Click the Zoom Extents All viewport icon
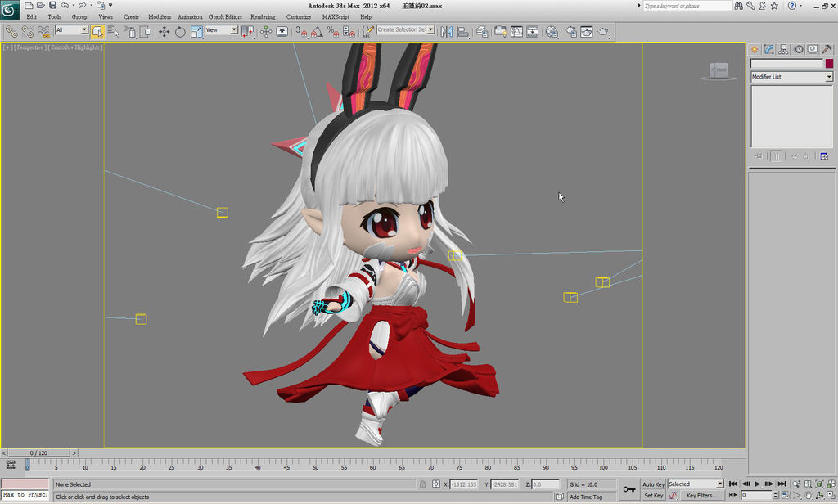 pyautogui.click(x=819, y=484)
